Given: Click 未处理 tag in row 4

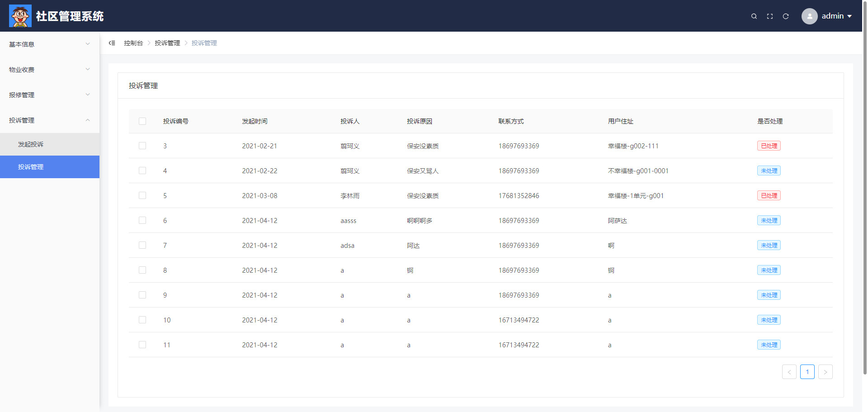Looking at the screenshot, I should coord(769,170).
